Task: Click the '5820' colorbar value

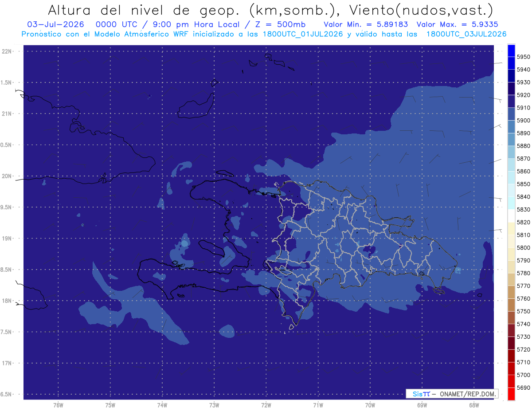Action: point(524,222)
